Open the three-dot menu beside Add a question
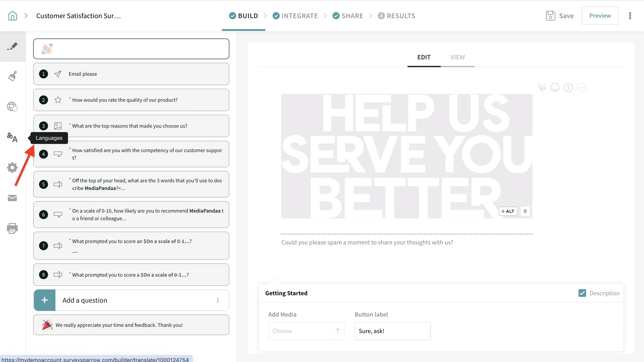644x362 pixels. (218, 300)
